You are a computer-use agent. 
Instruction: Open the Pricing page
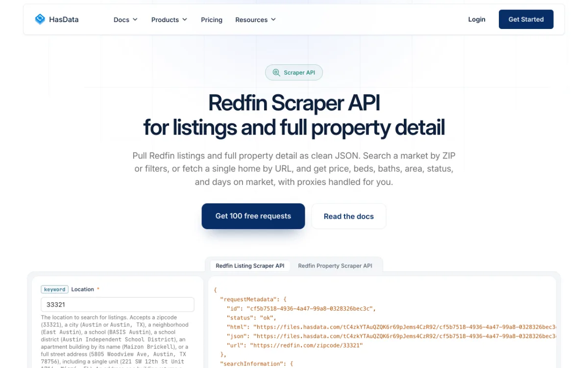coord(212,20)
